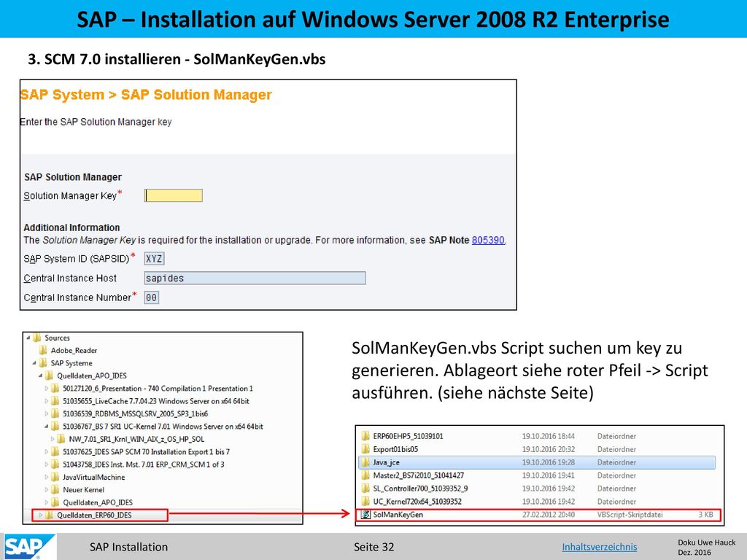Click the SL_Controller700_51039352_9 folder icon
The height and width of the screenshot is (560, 747).
pyautogui.click(x=365, y=488)
